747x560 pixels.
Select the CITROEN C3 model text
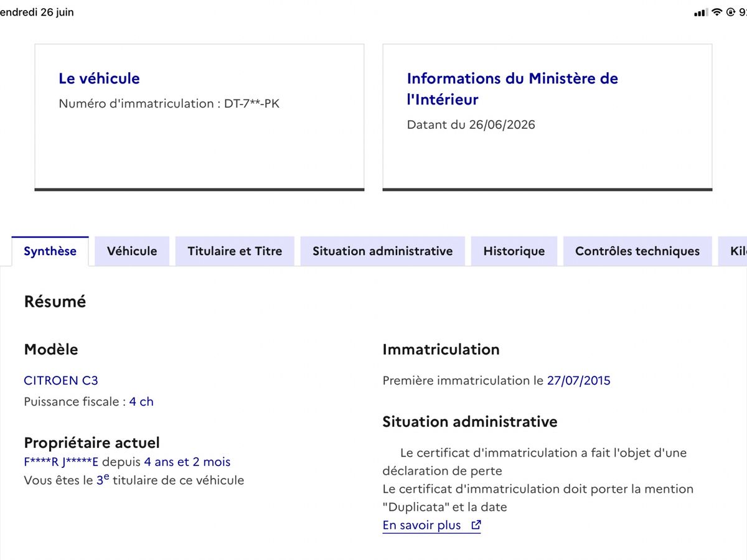(x=61, y=380)
